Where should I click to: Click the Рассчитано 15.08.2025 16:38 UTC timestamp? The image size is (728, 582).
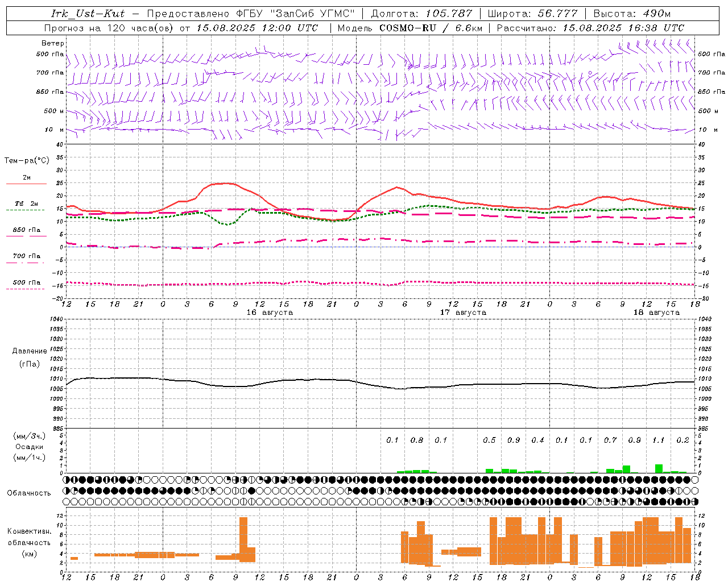coord(590,28)
